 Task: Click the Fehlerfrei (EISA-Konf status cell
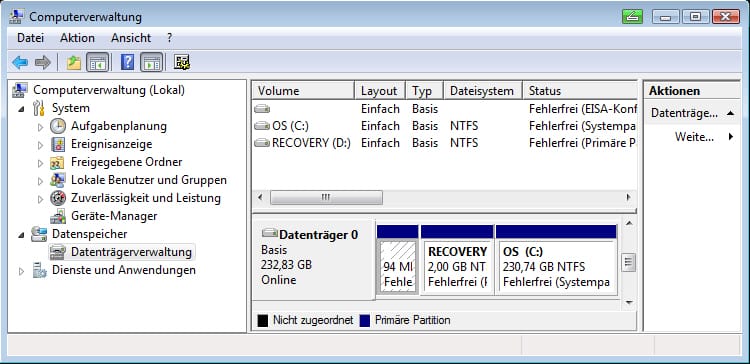(x=582, y=109)
